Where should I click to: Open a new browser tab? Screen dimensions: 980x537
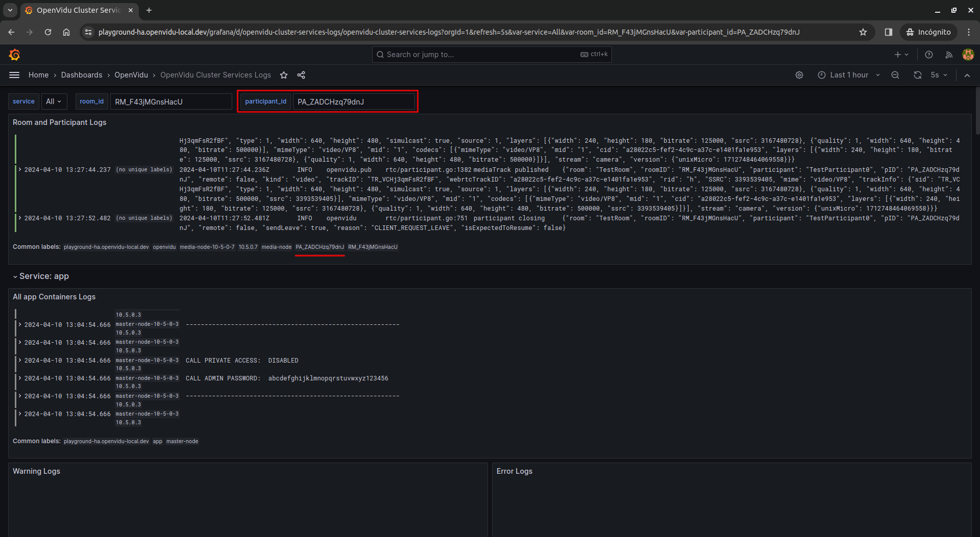[x=149, y=10]
